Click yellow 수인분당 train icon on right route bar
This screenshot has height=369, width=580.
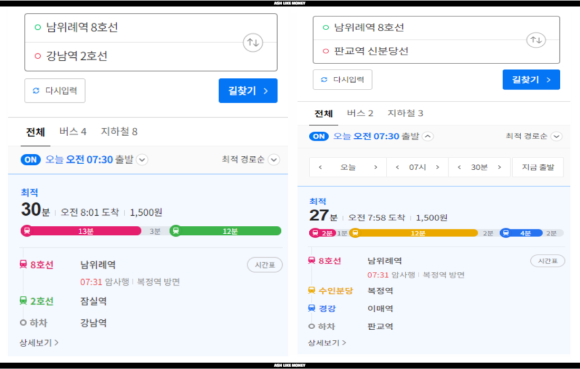coord(355,233)
